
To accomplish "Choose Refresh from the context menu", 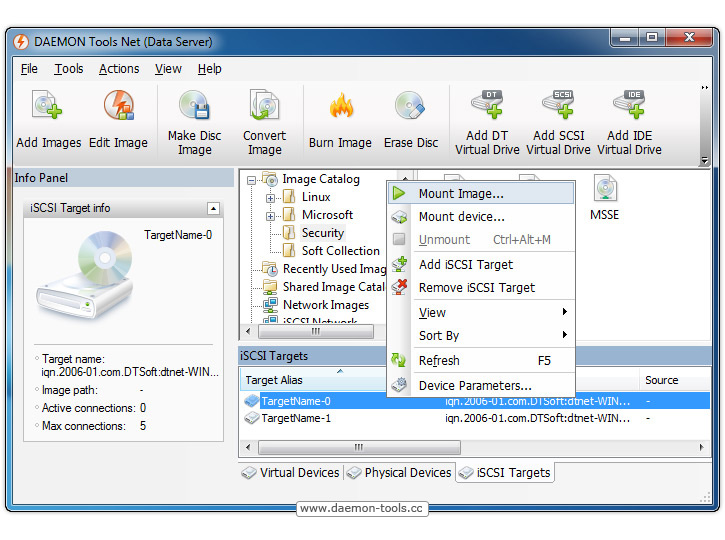I will [481, 361].
